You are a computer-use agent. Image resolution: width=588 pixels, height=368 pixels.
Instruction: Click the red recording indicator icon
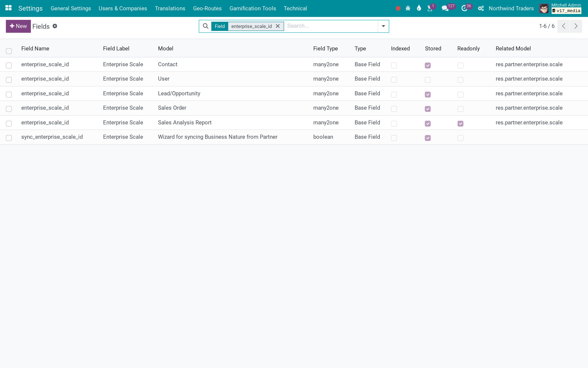point(398,8)
